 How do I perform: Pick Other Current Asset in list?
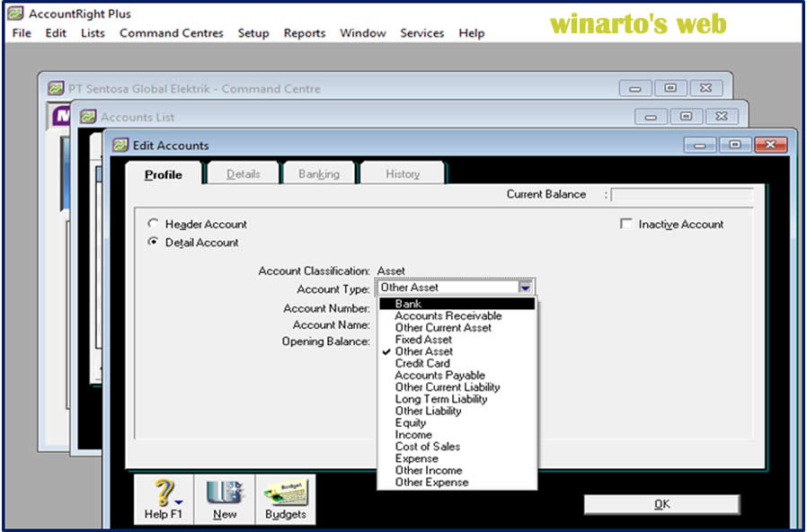[457, 327]
